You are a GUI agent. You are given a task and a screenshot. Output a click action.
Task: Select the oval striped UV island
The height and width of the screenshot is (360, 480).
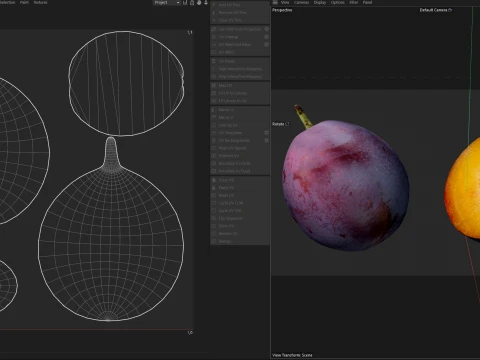(126, 83)
